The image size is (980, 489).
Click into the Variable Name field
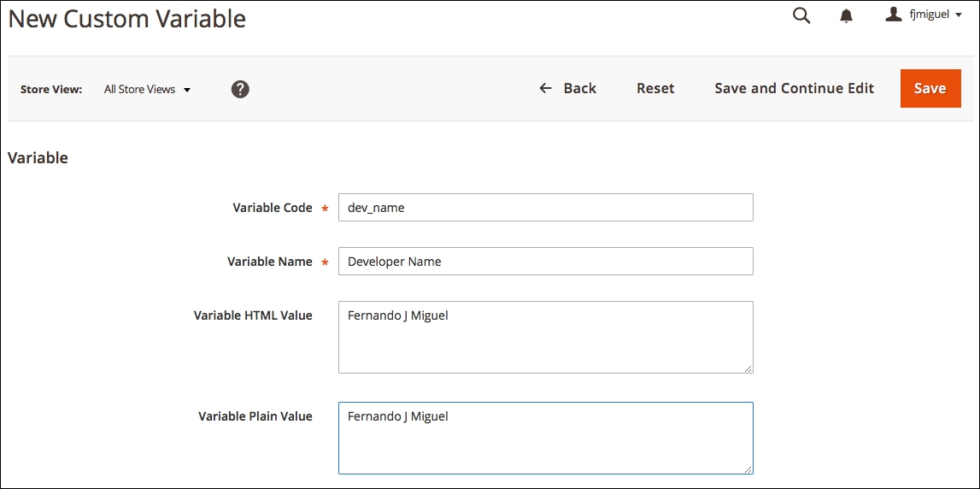point(546,262)
